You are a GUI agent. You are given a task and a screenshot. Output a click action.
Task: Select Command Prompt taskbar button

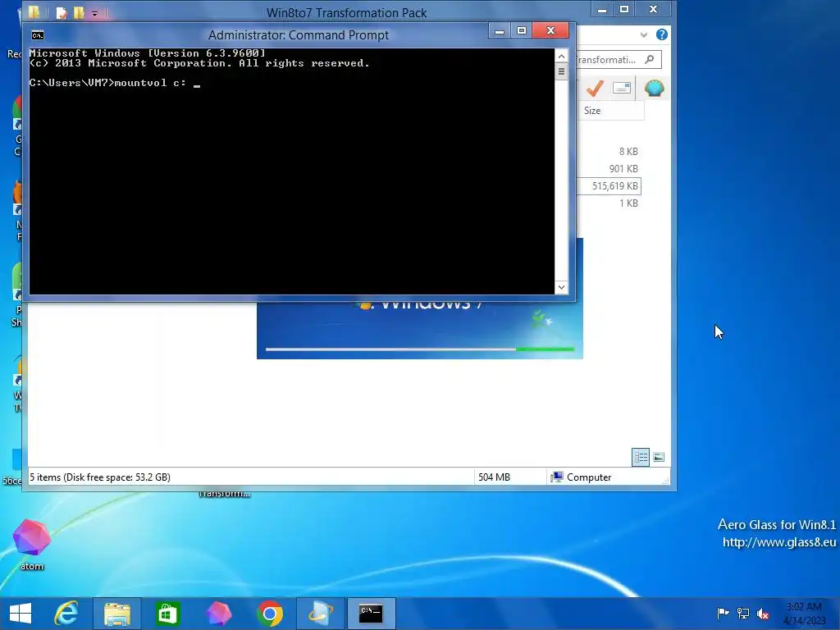point(371,614)
